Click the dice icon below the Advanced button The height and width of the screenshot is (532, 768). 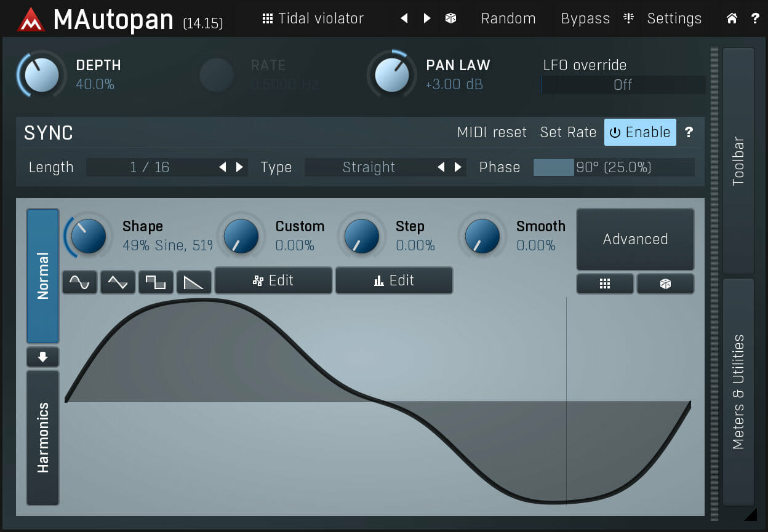665,284
